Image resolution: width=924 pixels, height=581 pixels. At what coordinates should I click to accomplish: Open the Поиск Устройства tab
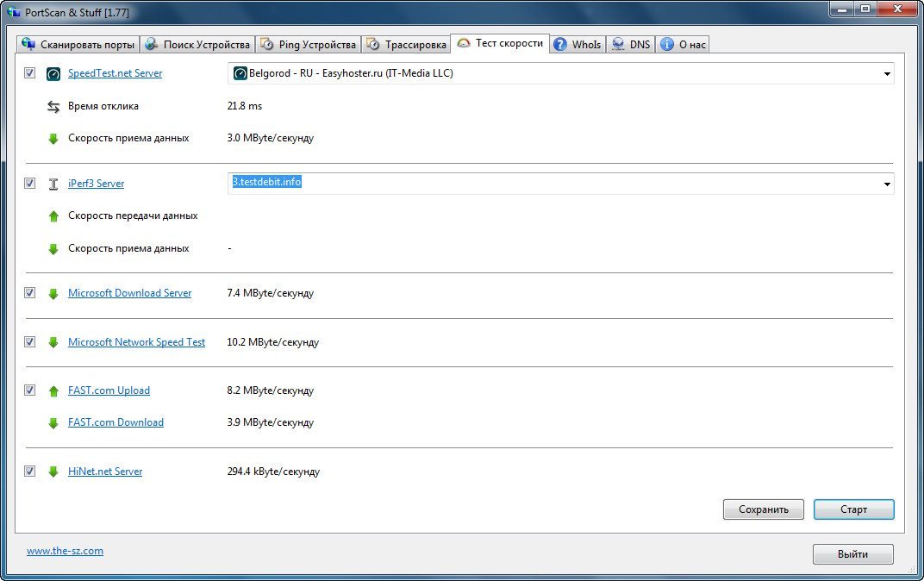point(198,44)
